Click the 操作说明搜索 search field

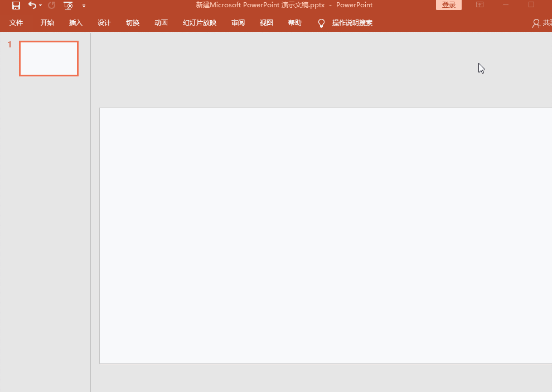(352, 23)
